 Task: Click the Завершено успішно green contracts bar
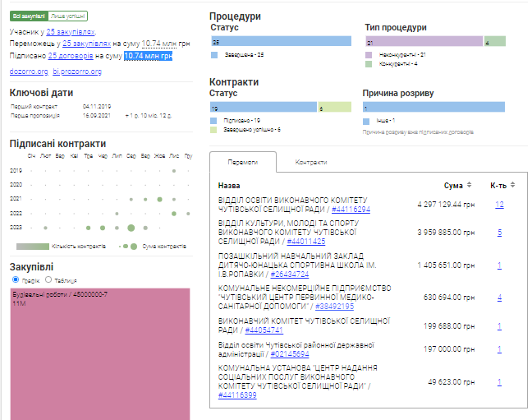coord(334,107)
